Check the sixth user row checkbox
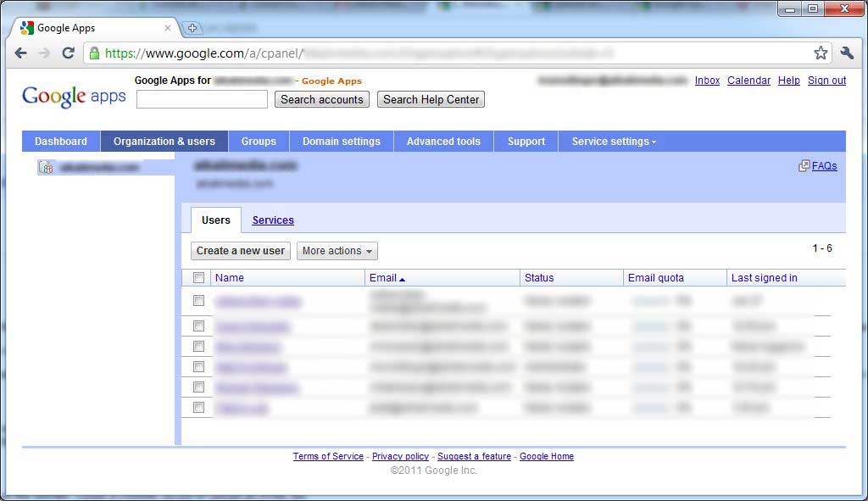 pyautogui.click(x=198, y=408)
